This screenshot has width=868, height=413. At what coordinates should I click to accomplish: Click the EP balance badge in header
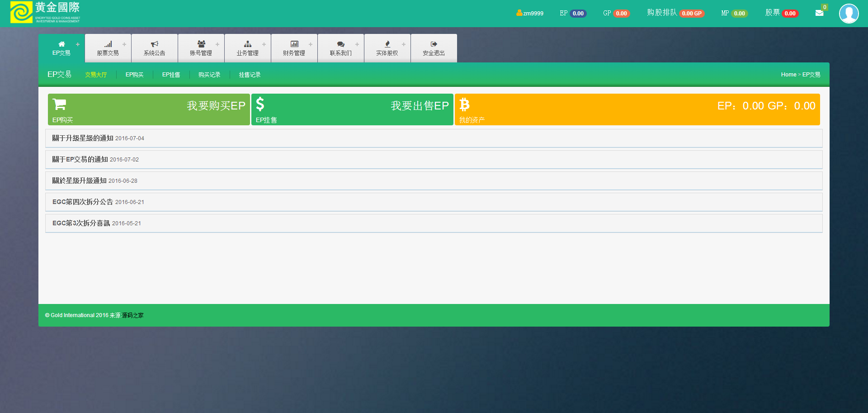[x=578, y=14]
